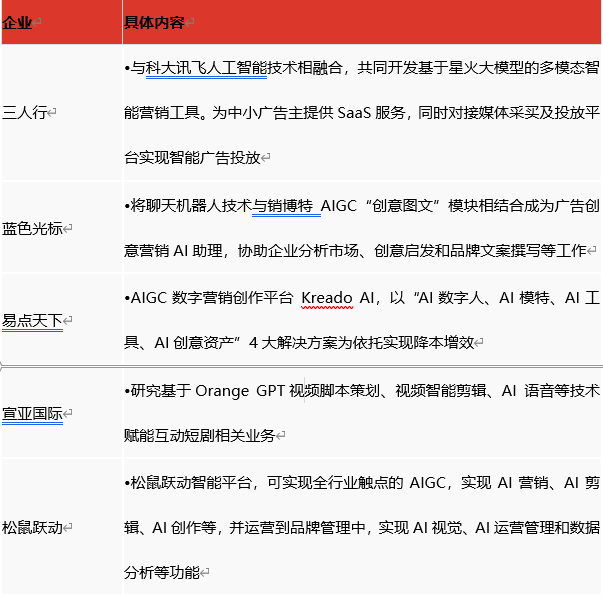The image size is (603, 597).
Task: Click the text 意营销 AI 助理
Action: coord(173,251)
